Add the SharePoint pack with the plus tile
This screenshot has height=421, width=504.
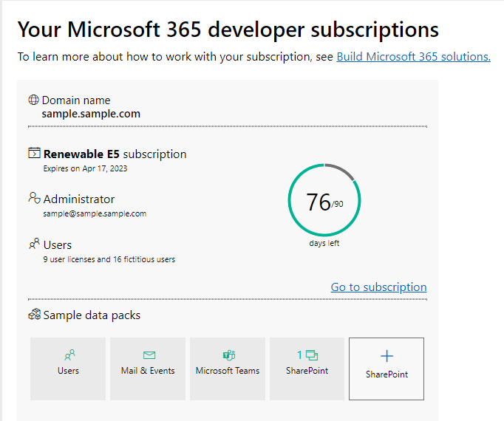click(386, 369)
